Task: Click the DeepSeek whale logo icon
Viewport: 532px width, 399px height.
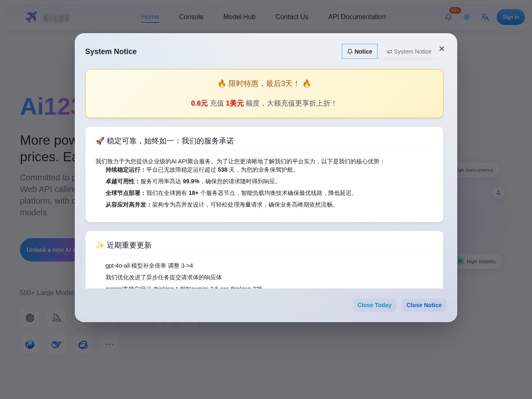Action: (57, 345)
